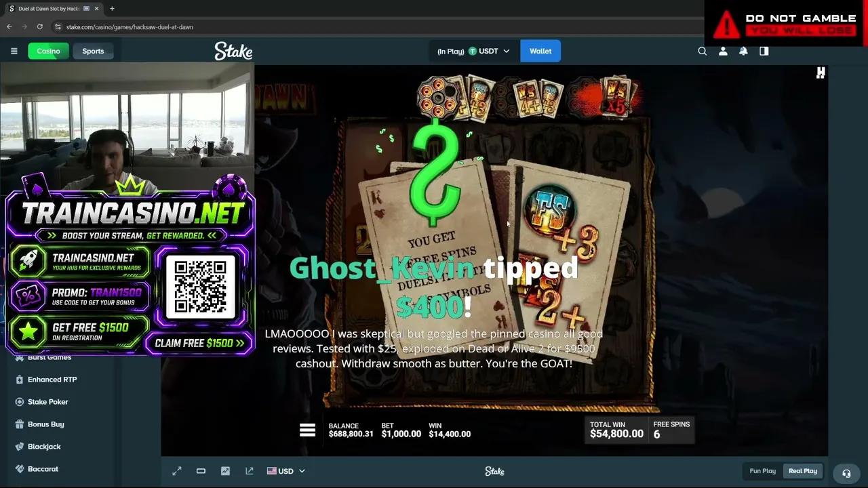Open Stake Poker menu item

[x=48, y=402]
